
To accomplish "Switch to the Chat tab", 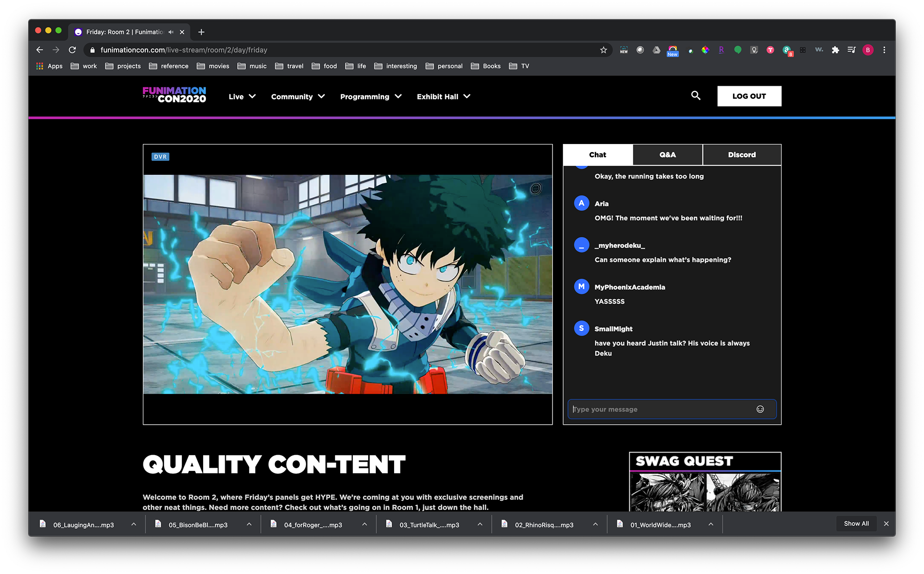I will (598, 155).
